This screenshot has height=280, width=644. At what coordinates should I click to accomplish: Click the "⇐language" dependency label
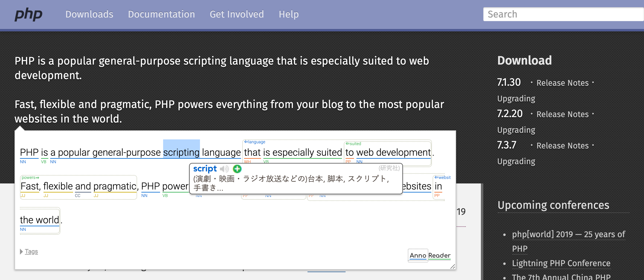point(255,142)
